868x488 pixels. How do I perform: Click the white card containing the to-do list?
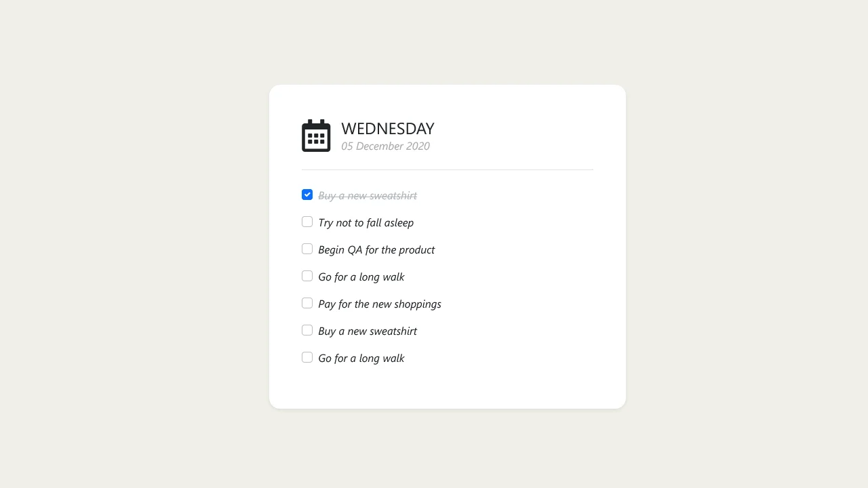(x=448, y=386)
